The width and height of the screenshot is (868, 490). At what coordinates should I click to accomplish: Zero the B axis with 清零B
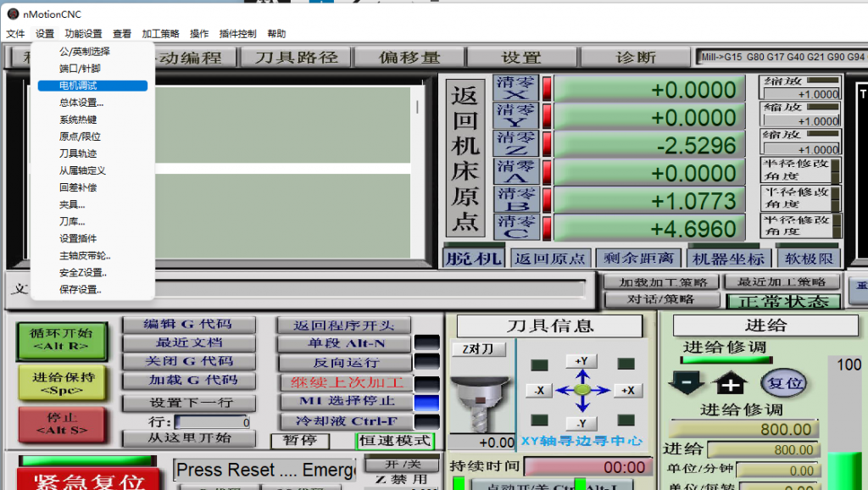(515, 199)
